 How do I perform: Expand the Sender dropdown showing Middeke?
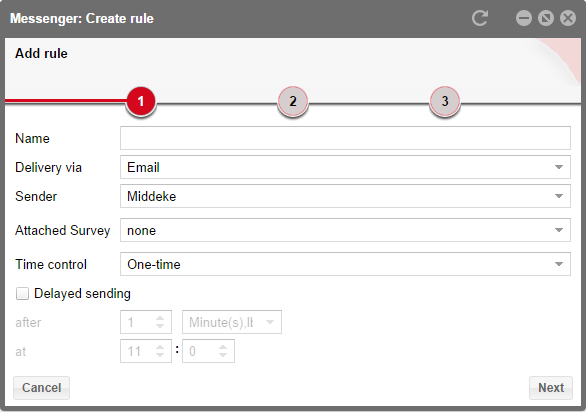345,196
